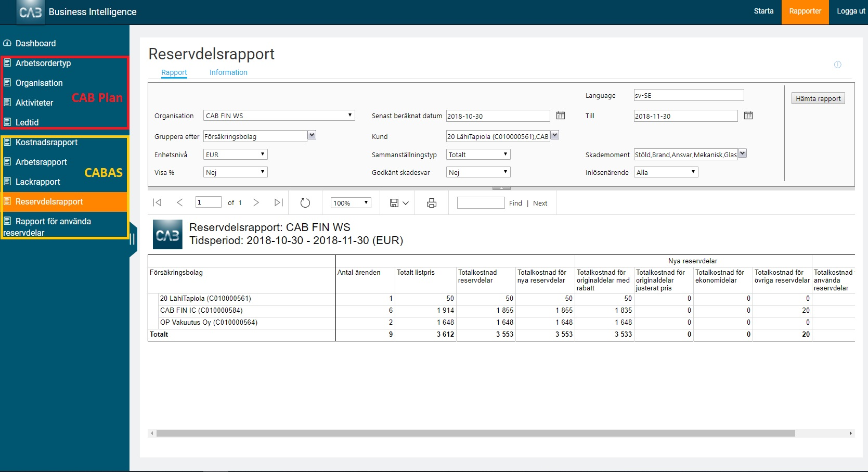This screenshot has width=868, height=472.
Task: Click the OP Vakuutus Oy (C010000564) row
Action: 501,323
